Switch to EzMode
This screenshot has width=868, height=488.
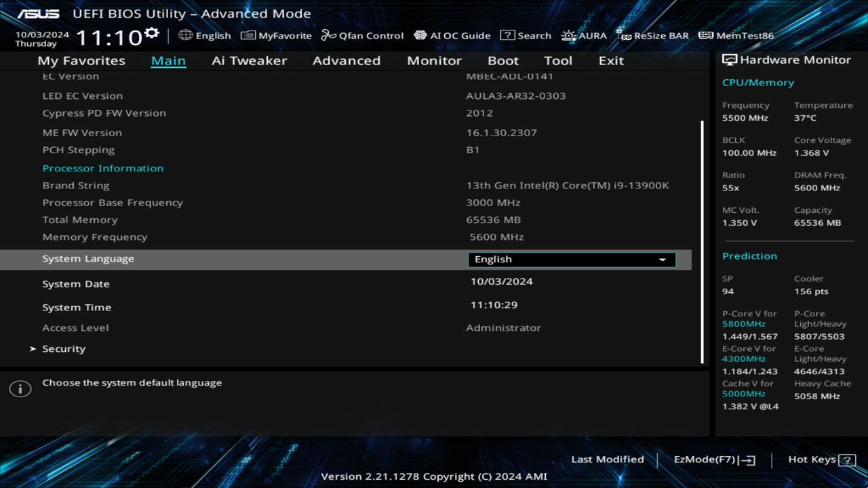click(x=713, y=459)
